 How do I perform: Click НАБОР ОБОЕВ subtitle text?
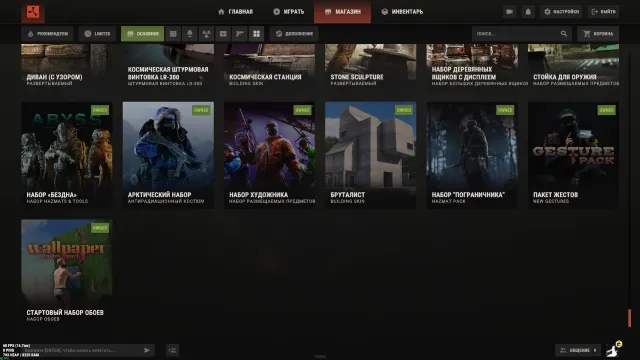[x=43, y=319]
